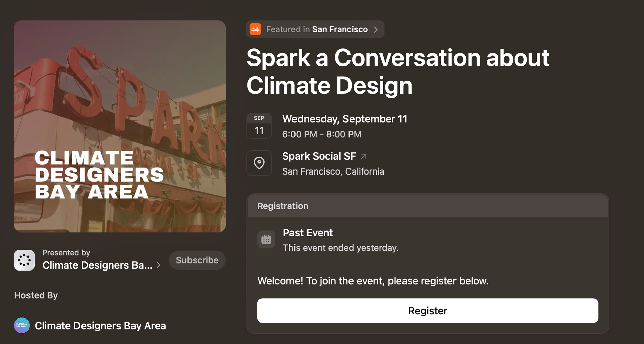Click the Climate Designers Bay Area host avatar
Screen dimensions: 644x344
coord(22,326)
